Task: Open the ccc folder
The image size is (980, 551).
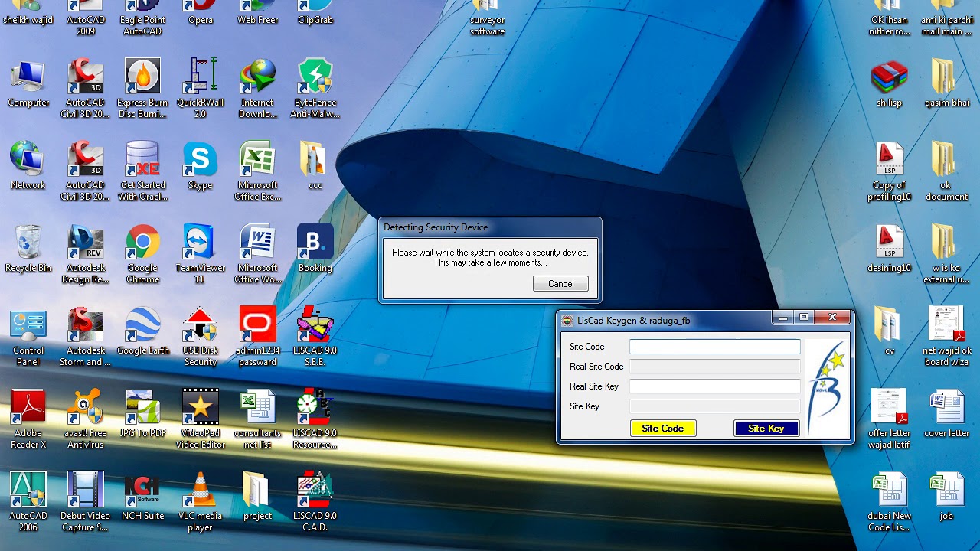Action: click(x=315, y=166)
